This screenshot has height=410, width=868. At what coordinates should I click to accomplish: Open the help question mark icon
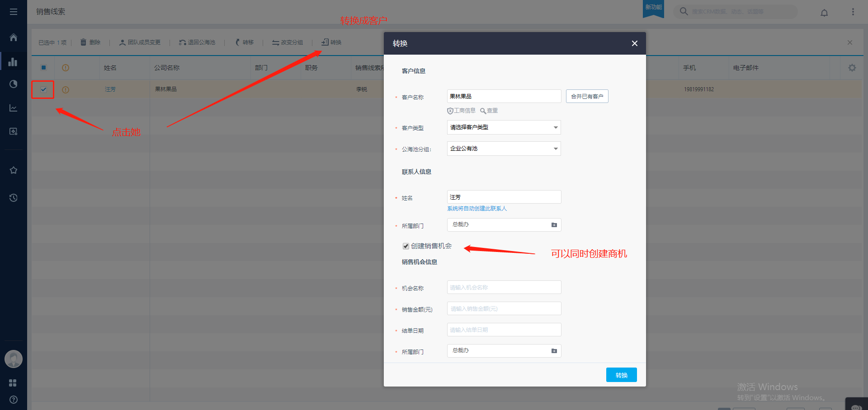coord(14,400)
